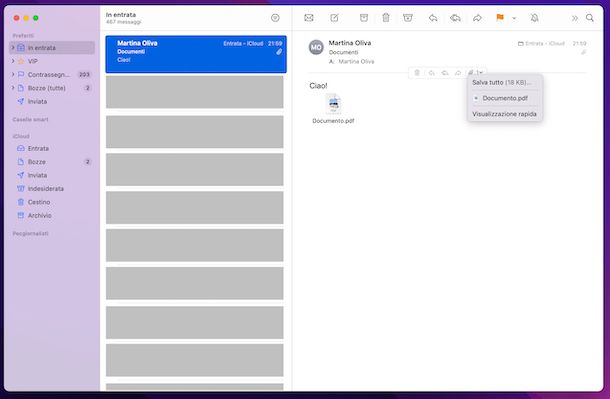Select the Martina Oliva message in list
This screenshot has height=399, width=610.
click(x=196, y=54)
